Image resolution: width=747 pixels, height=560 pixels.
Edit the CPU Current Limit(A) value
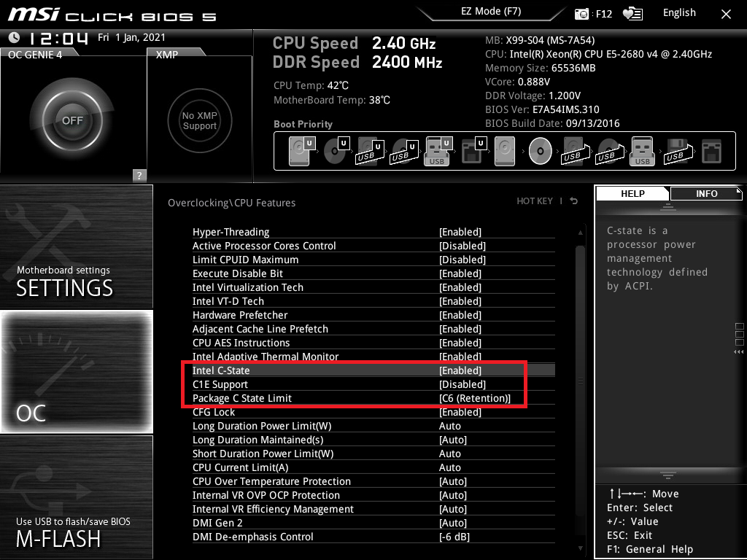click(373, 467)
